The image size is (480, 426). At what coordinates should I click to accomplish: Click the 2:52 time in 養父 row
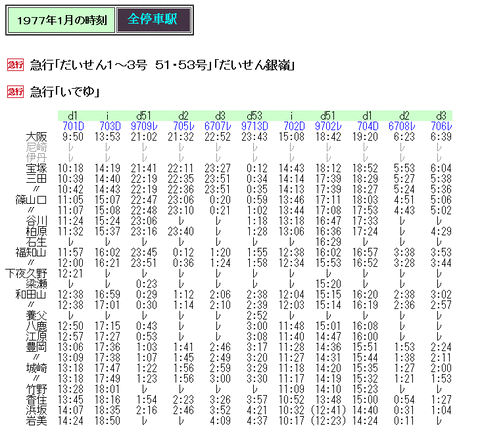(x=257, y=316)
